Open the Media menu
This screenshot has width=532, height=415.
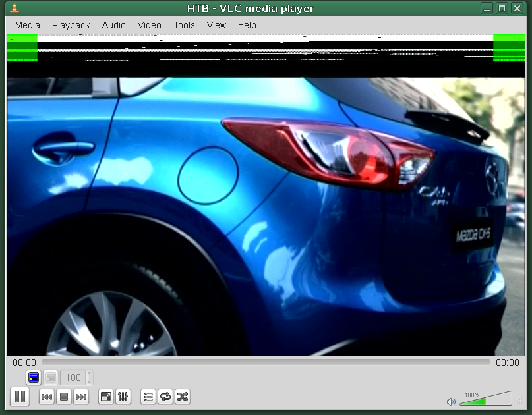(27, 25)
